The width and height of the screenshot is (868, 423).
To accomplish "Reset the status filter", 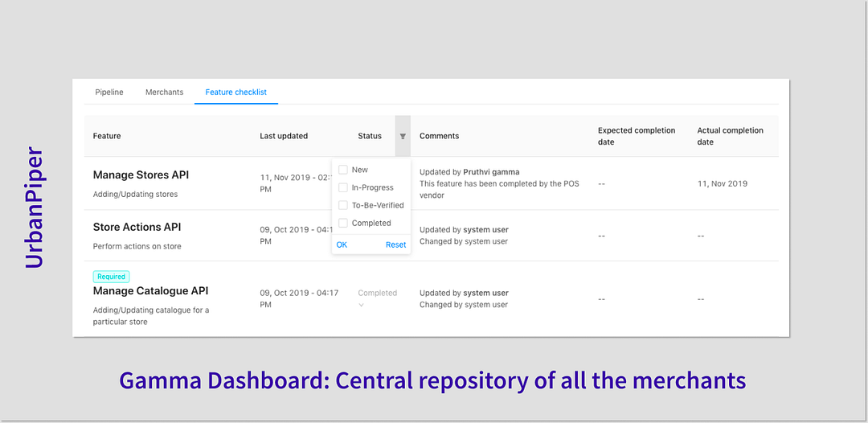I will [395, 244].
